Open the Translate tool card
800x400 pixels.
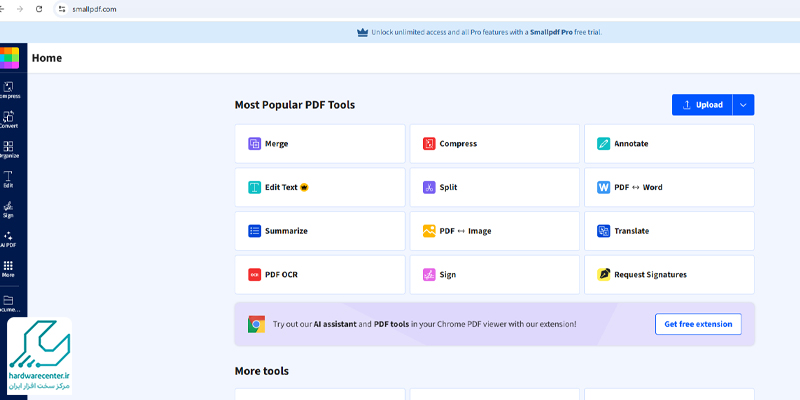pos(669,231)
